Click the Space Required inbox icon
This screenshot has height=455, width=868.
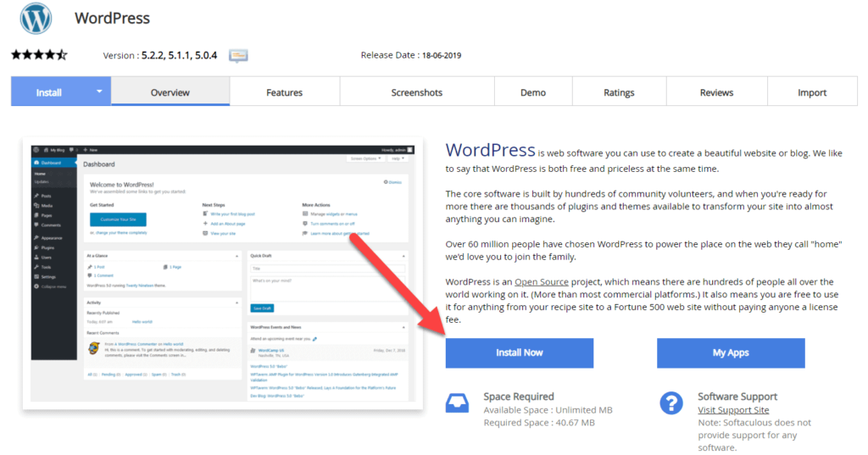point(457,403)
